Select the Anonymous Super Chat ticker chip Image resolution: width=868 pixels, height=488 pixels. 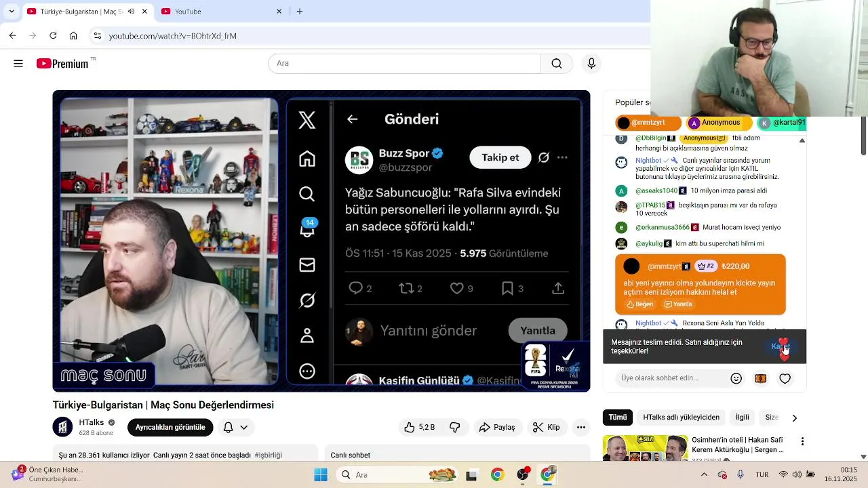coord(719,123)
